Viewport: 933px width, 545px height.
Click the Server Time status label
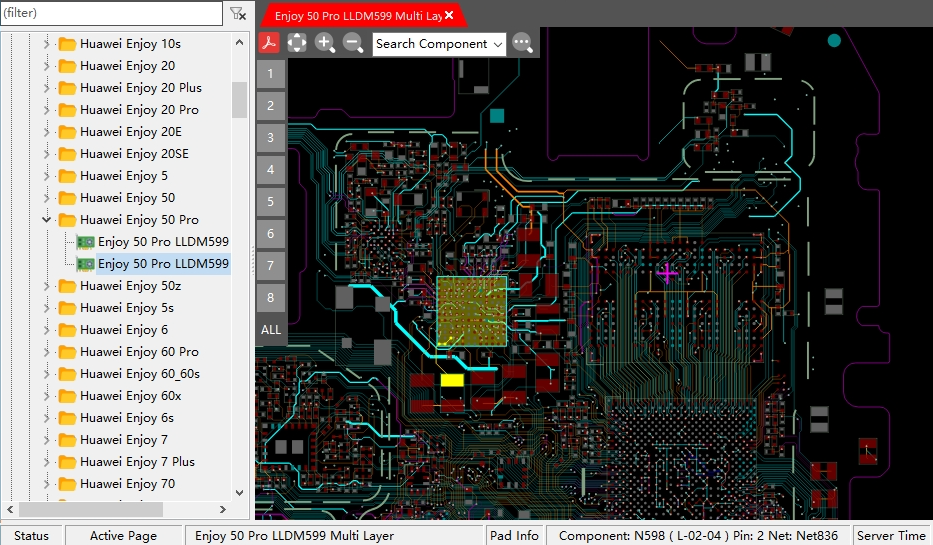(891, 535)
